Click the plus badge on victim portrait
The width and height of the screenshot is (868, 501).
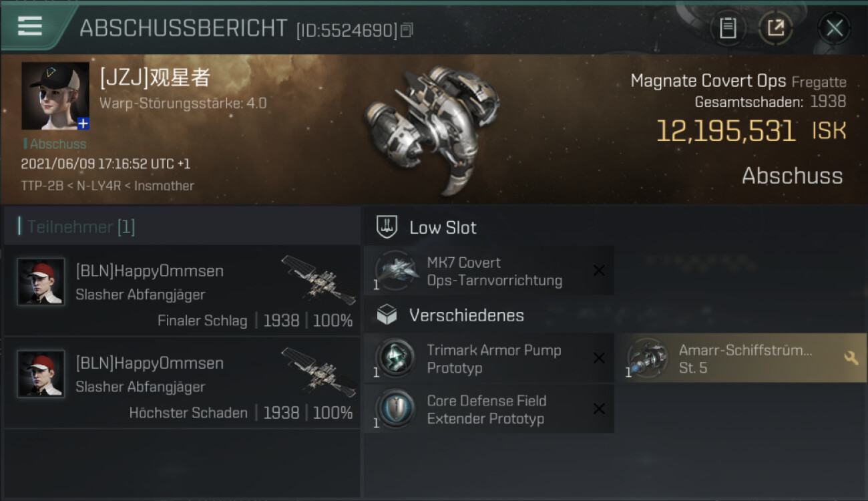click(x=83, y=124)
